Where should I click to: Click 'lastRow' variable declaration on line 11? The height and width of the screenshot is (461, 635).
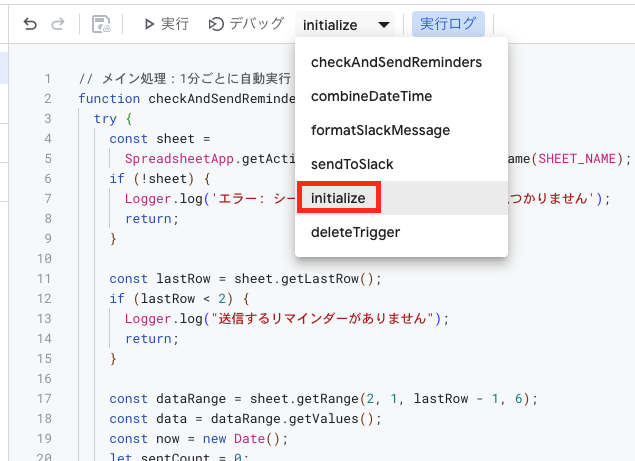(183, 279)
